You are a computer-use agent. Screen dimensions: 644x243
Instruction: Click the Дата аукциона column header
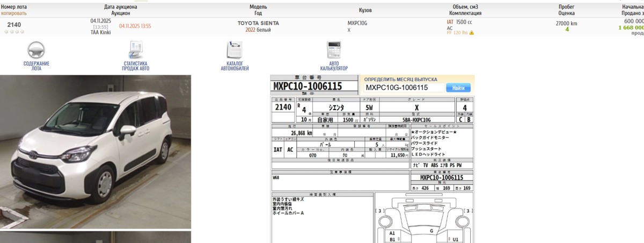(120, 7)
